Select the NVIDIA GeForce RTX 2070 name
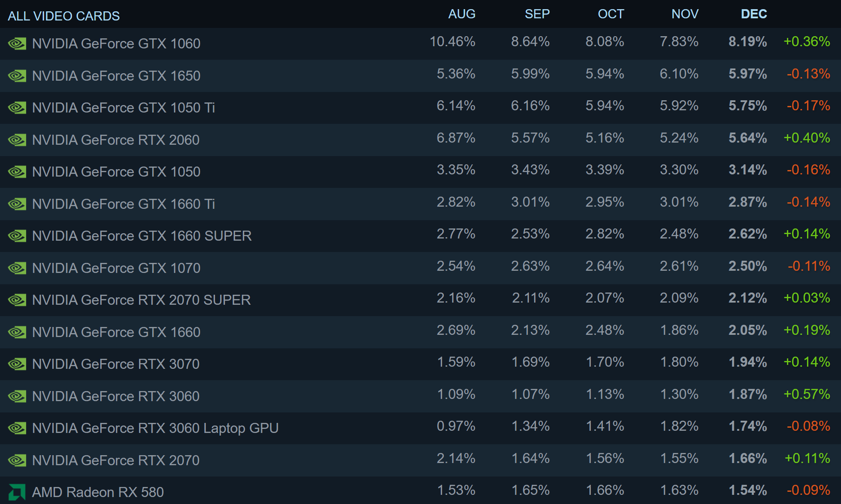This screenshot has width=841, height=504. click(116, 460)
